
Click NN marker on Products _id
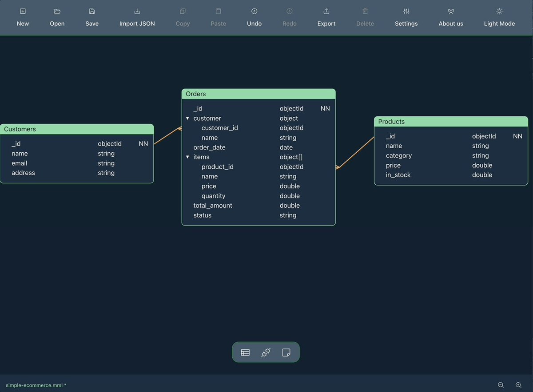click(518, 136)
